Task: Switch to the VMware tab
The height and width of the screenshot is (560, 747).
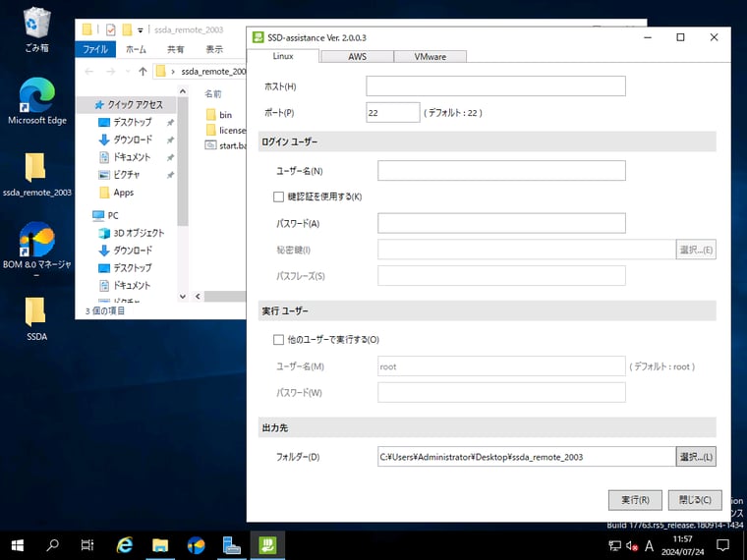Action: [430, 57]
